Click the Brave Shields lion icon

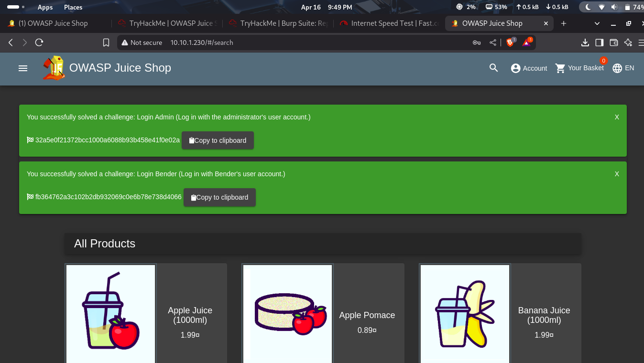click(510, 43)
